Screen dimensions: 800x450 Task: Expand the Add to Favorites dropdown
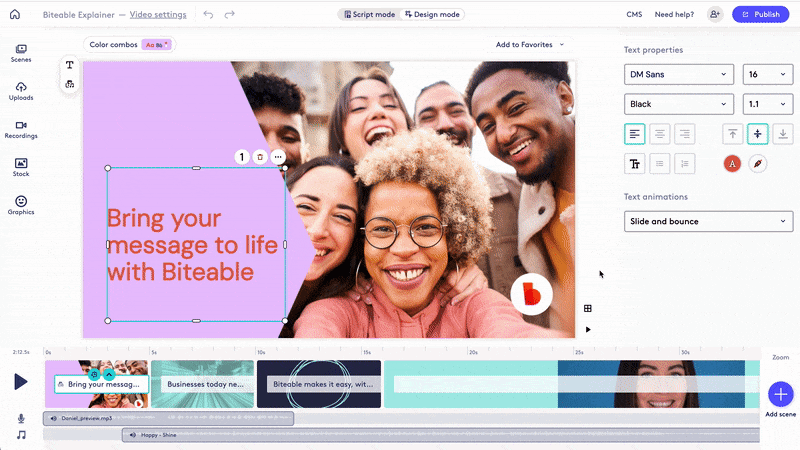[530, 45]
